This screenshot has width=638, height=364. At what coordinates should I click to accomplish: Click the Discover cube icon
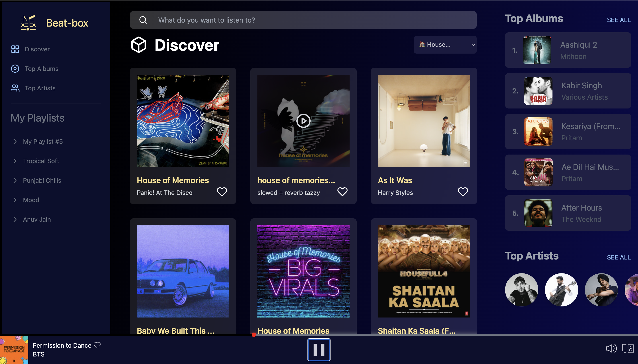(138, 45)
